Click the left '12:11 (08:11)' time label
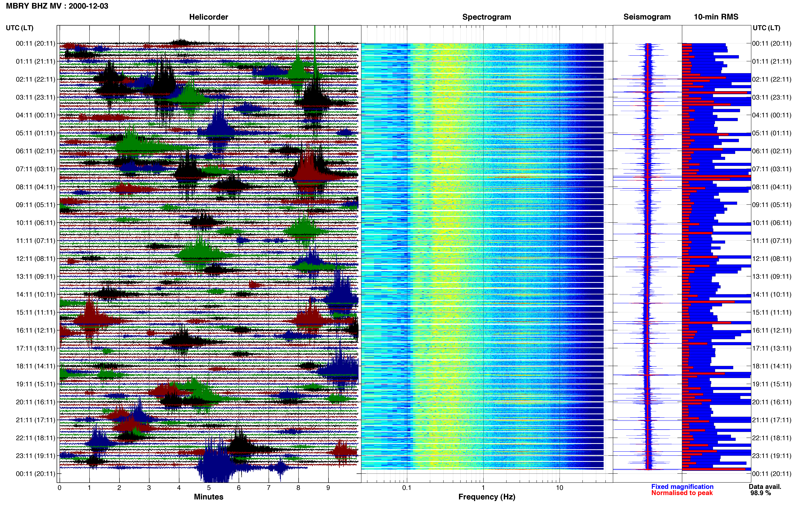Image resolution: width=812 pixels, height=508 pixels. [36, 259]
